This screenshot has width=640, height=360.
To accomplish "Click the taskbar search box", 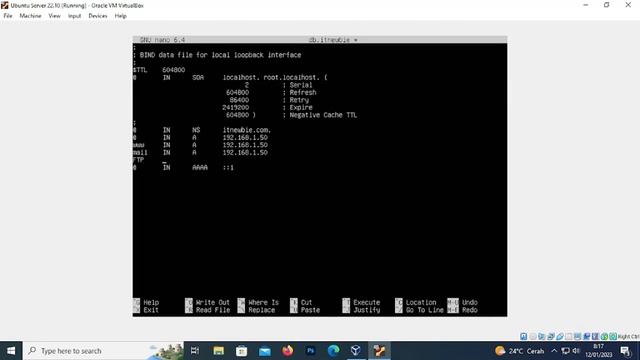I will tap(103, 351).
